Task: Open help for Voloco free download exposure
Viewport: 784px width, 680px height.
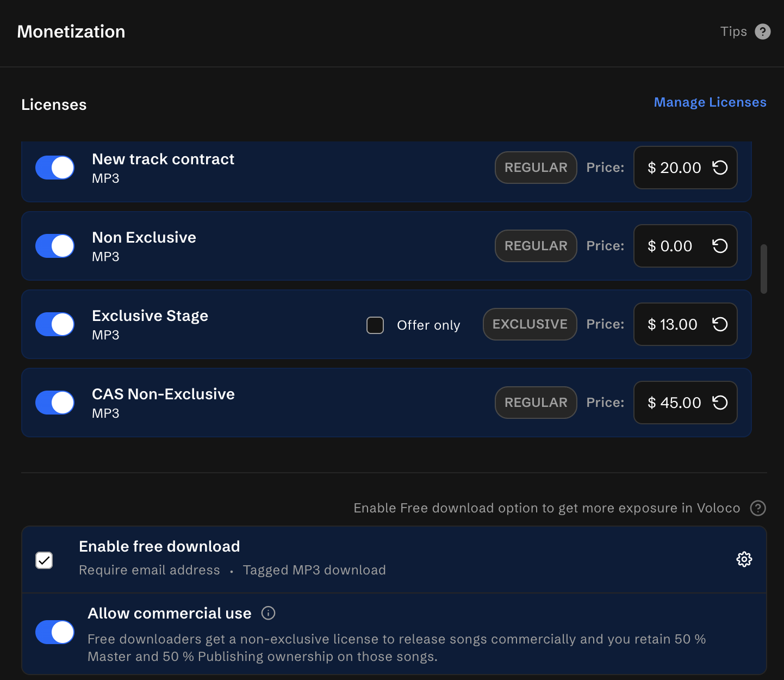Action: tap(758, 508)
